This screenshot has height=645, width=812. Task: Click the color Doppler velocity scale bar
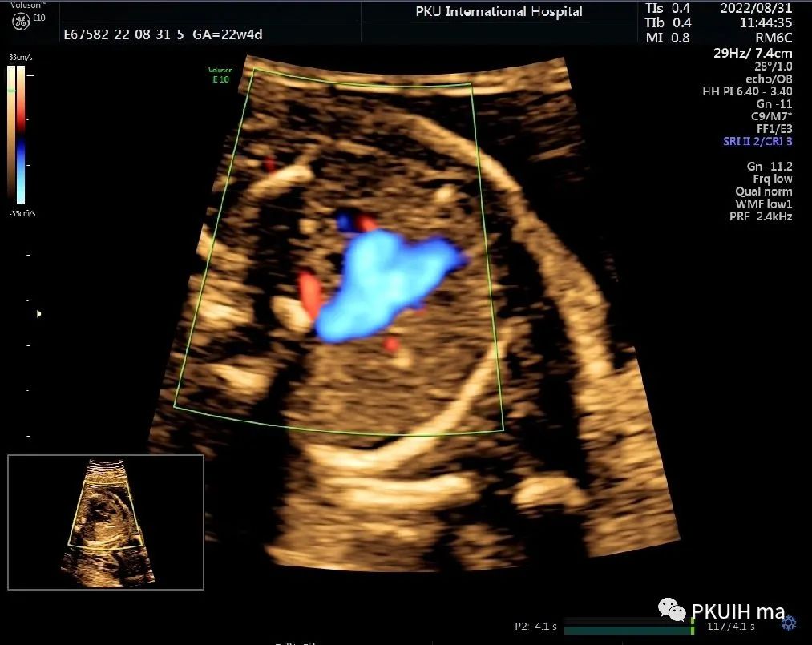coord(21,135)
